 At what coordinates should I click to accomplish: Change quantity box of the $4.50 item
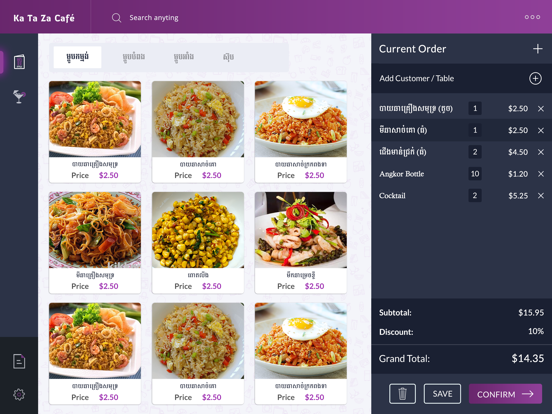click(475, 152)
